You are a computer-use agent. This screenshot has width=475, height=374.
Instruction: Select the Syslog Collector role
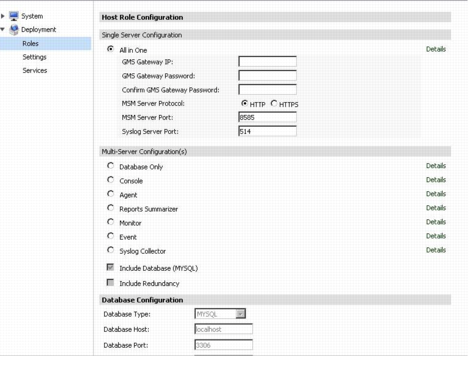pos(110,250)
